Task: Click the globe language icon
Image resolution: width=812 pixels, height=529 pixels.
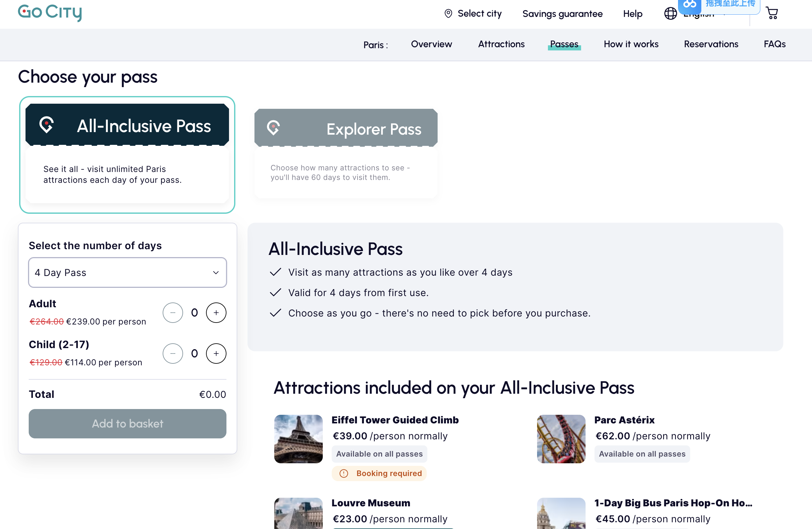Action: pos(670,14)
